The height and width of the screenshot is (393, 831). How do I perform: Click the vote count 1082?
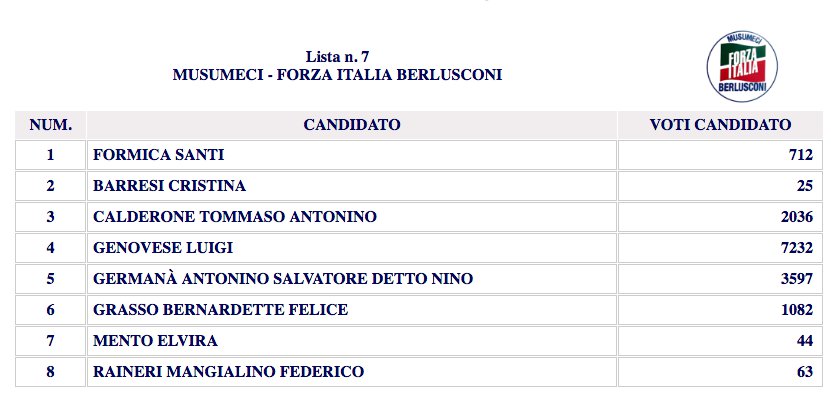(x=797, y=310)
